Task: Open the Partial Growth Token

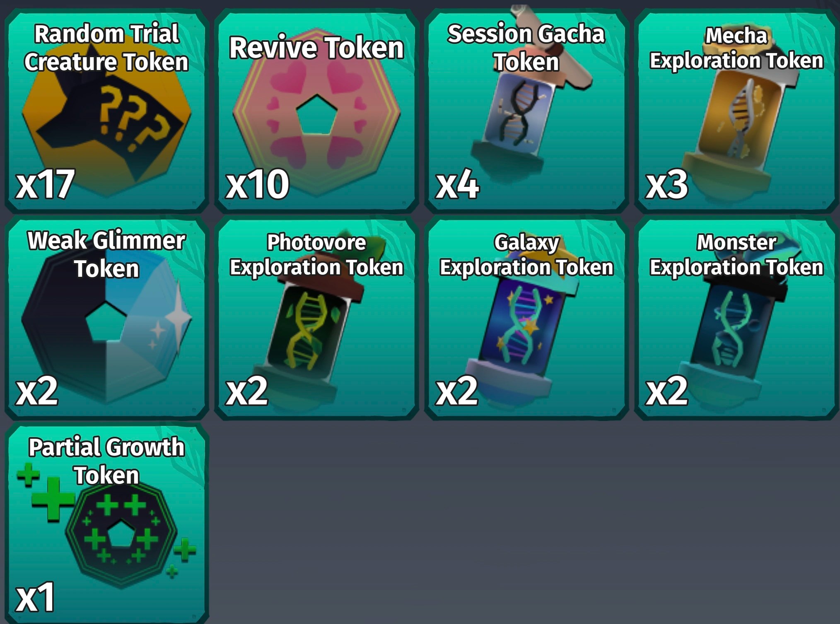Action: click(106, 523)
